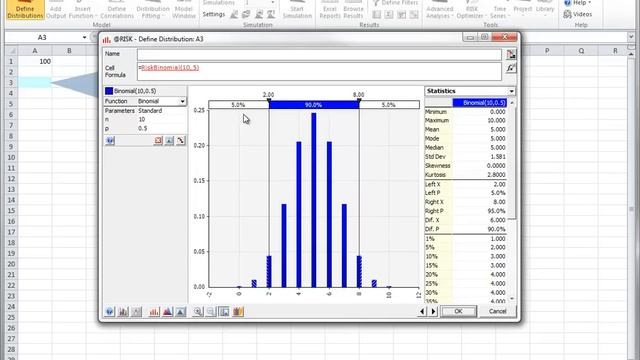Image resolution: width=640 pixels, height=360 pixels.
Task: Select row 10 header in spreadsheet
Action: (11, 157)
